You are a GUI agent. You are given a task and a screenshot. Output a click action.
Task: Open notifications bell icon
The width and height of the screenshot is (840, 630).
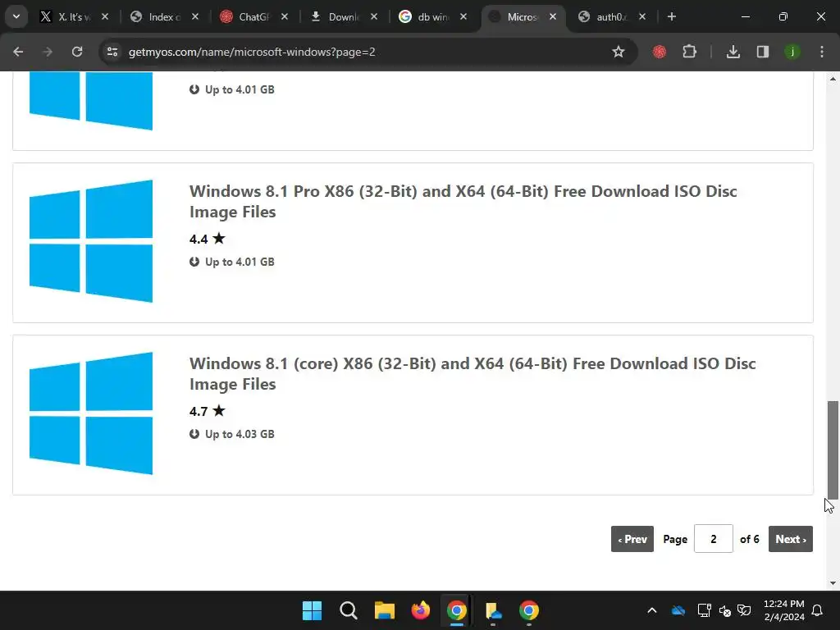818,610
